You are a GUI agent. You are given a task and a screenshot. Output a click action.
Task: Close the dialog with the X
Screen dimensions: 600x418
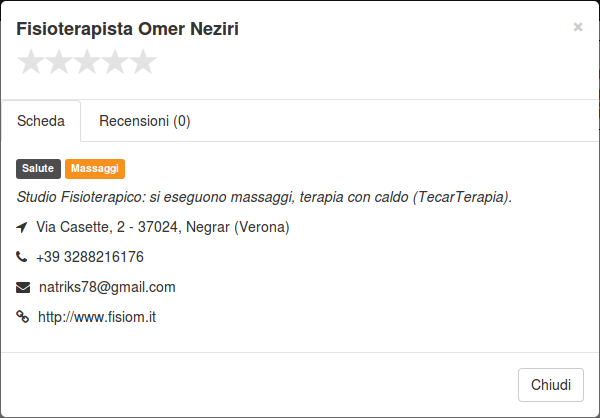click(578, 27)
